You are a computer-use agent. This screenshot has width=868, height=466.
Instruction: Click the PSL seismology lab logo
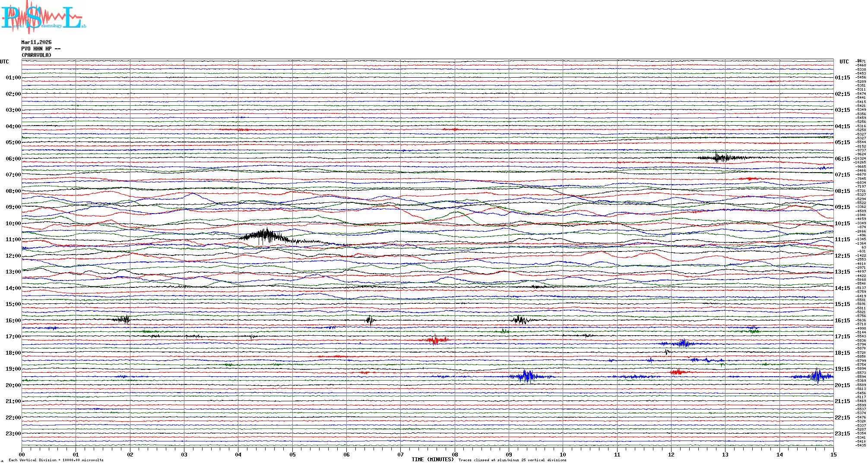(43, 17)
